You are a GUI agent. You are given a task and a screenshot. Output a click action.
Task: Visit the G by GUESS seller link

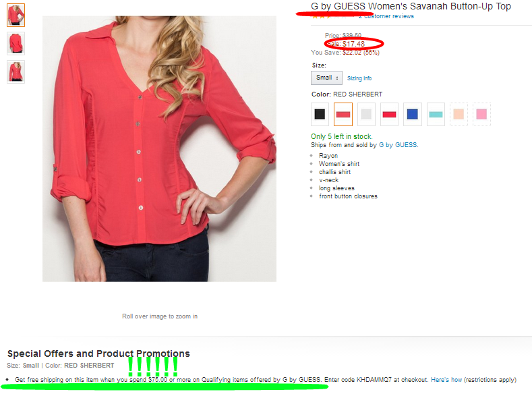(x=398, y=145)
